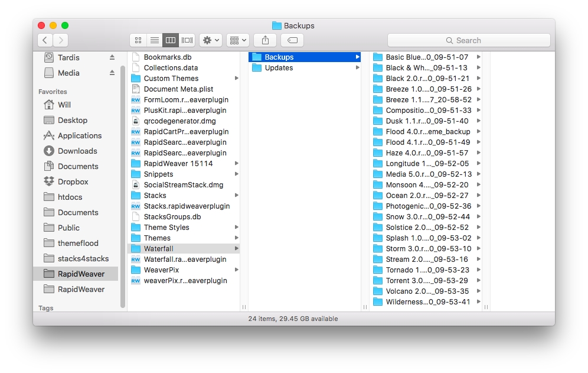Open Dropbox from the sidebar

pos(73,182)
